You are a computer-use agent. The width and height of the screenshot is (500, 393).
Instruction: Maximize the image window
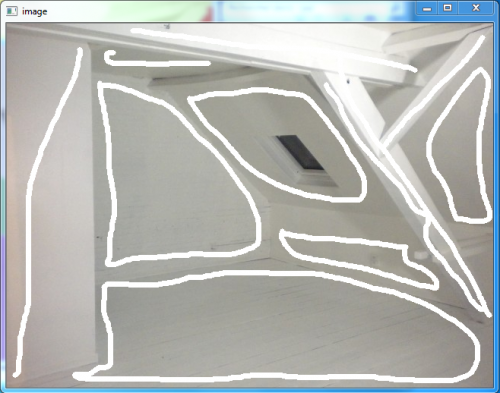click(x=448, y=8)
